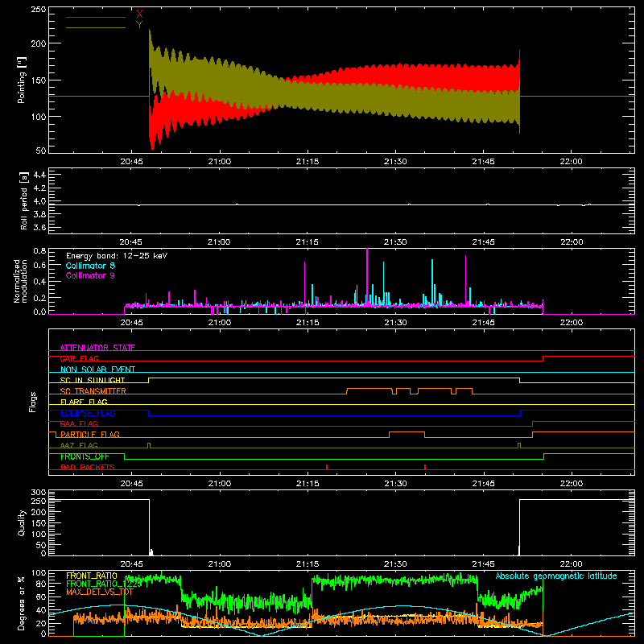This screenshot has height=644, width=644.
Task: Click the SAA_FLAG label
Action: tap(79, 423)
